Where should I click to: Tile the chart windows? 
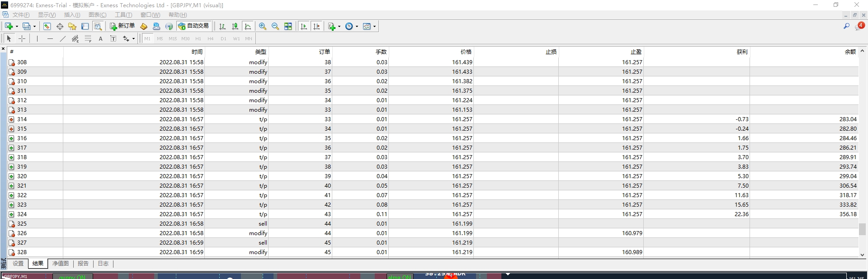point(288,26)
